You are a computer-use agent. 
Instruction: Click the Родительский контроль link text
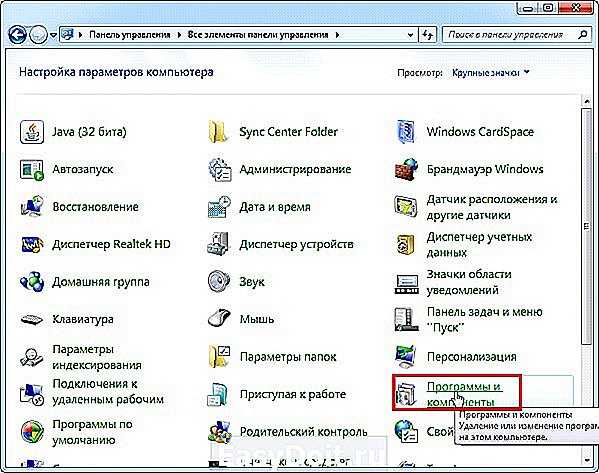(x=304, y=432)
